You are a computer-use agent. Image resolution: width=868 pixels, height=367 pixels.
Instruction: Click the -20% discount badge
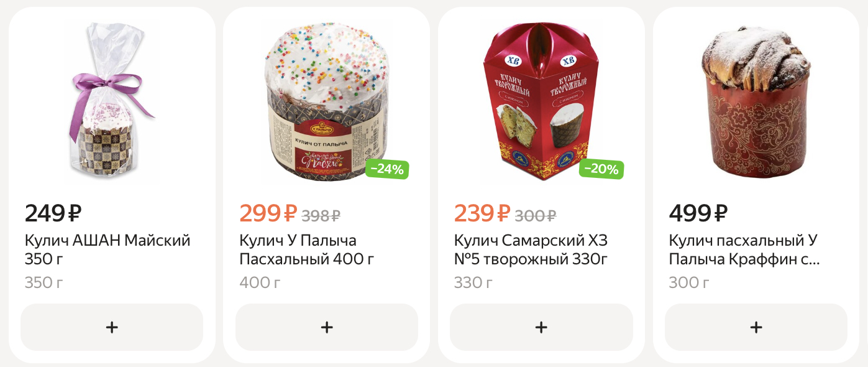pyautogui.click(x=601, y=169)
